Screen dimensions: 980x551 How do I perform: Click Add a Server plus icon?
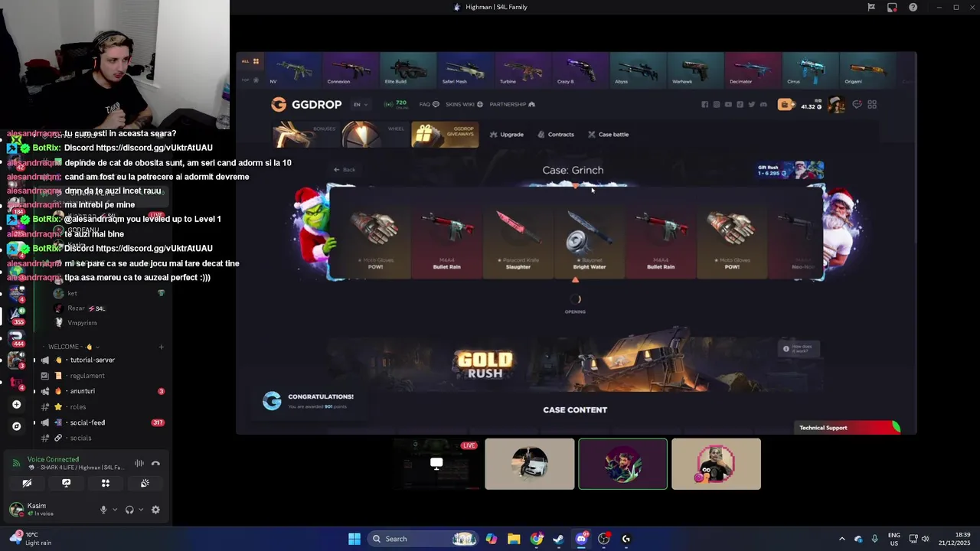pos(16,404)
